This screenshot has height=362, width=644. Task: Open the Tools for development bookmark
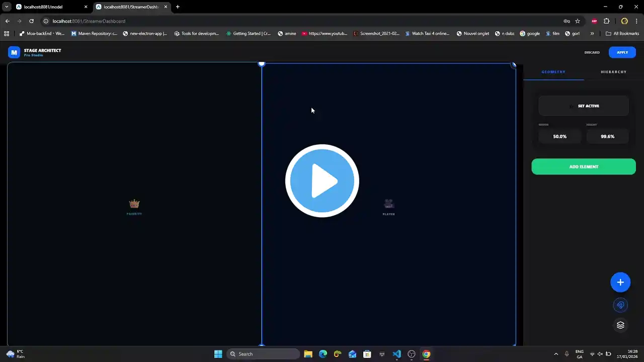click(196, 34)
